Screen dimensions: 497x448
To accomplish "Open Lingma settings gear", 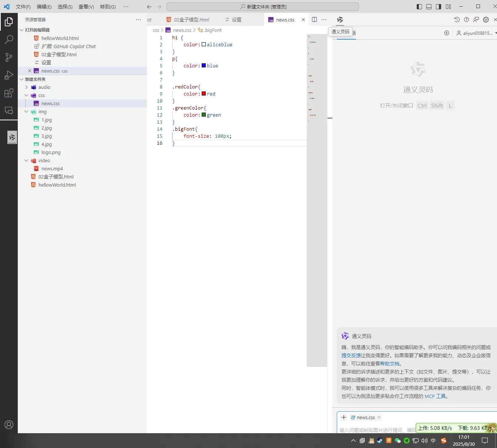I will click(x=486, y=20).
